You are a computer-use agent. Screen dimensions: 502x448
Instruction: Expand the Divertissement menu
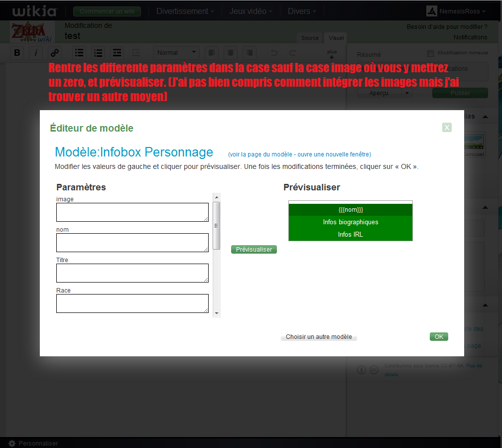point(185,11)
